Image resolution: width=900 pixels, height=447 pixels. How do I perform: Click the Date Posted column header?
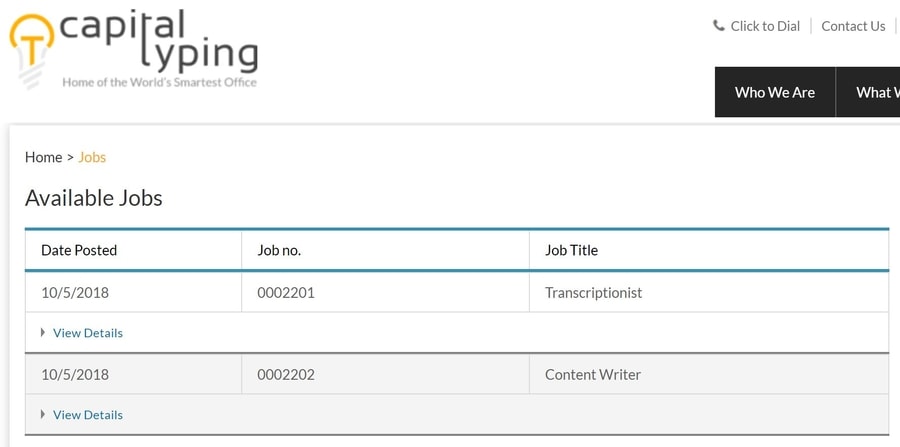pyautogui.click(x=79, y=250)
